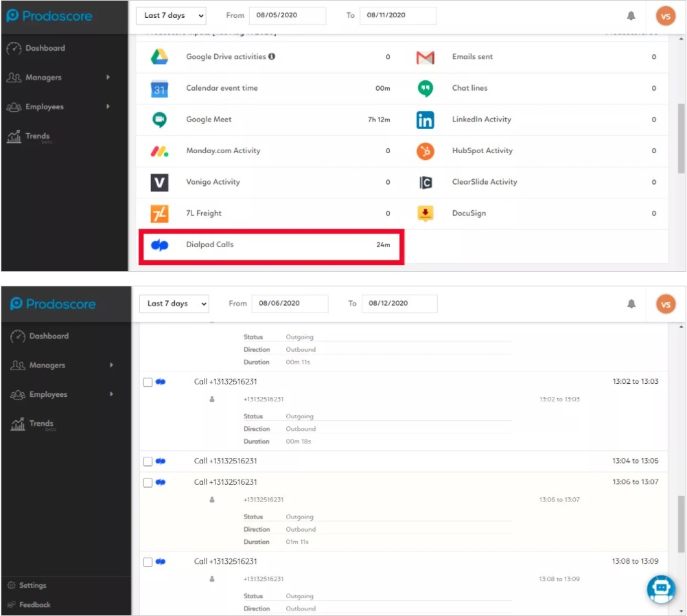Expand Employees arrow in bottom sidebar
The height and width of the screenshot is (616, 687).
point(111,394)
